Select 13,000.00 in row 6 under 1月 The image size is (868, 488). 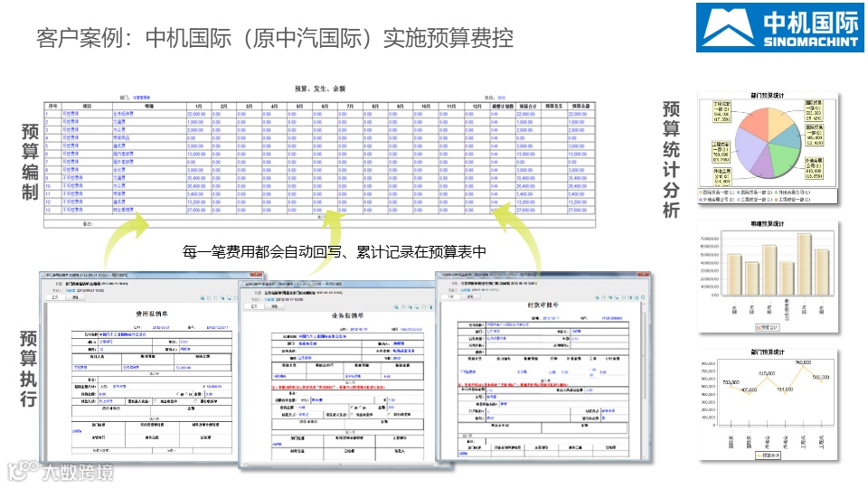point(196,155)
